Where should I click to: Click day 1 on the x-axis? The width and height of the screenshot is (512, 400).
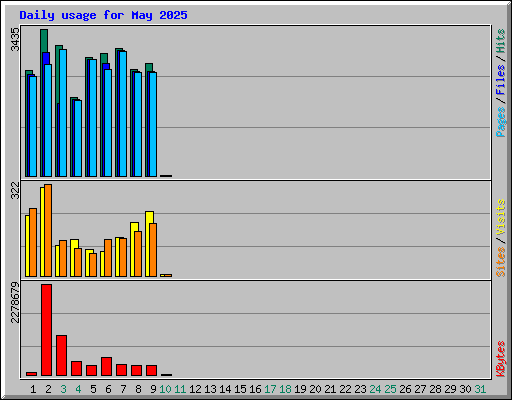pyautogui.click(x=33, y=389)
